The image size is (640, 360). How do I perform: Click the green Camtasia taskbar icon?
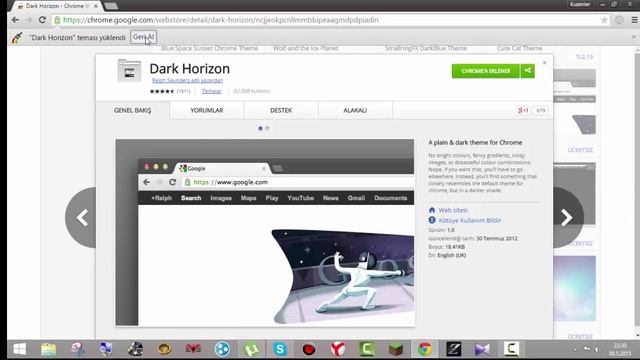coord(367,349)
